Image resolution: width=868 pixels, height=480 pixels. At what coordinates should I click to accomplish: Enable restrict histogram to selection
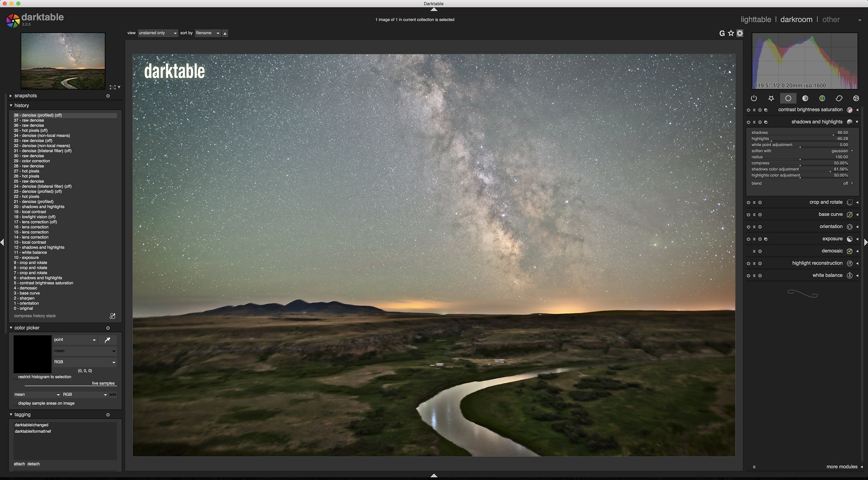pos(16,377)
